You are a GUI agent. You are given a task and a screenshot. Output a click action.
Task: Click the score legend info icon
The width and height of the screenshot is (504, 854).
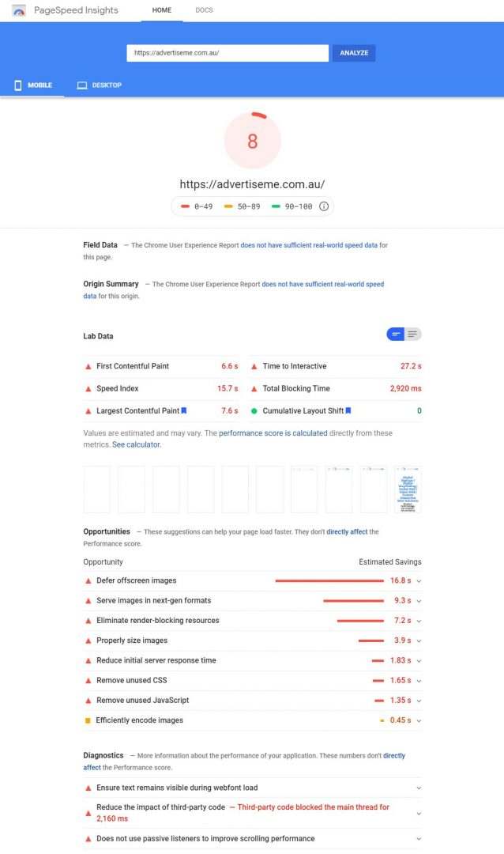(324, 206)
